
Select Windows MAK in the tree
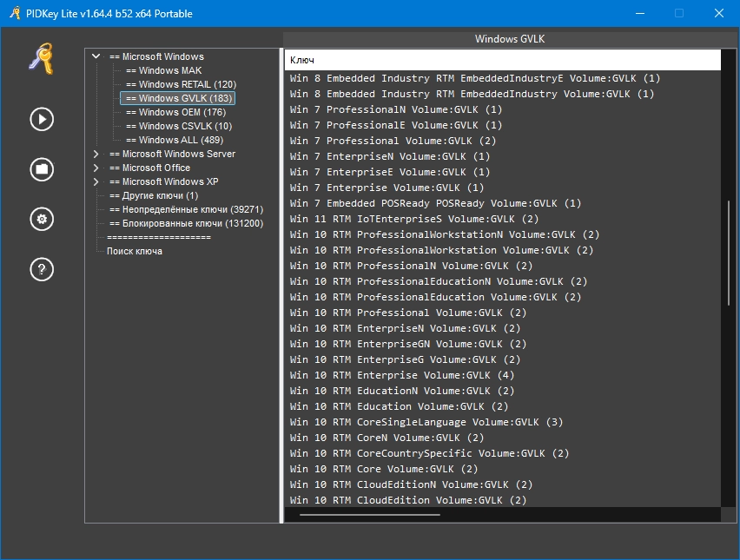click(x=163, y=70)
